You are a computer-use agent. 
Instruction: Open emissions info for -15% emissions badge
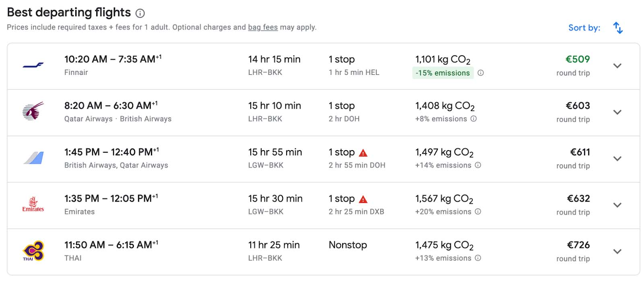point(481,73)
